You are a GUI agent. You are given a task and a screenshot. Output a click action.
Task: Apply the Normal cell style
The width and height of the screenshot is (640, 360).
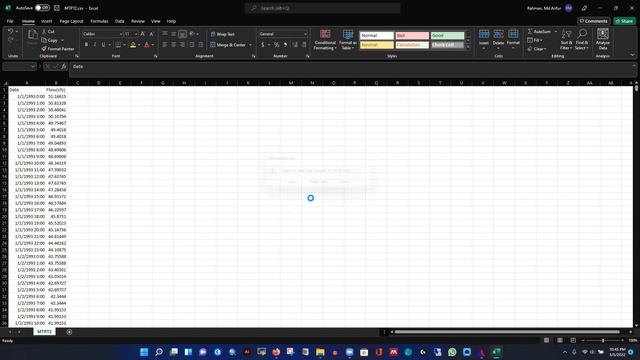[376, 36]
